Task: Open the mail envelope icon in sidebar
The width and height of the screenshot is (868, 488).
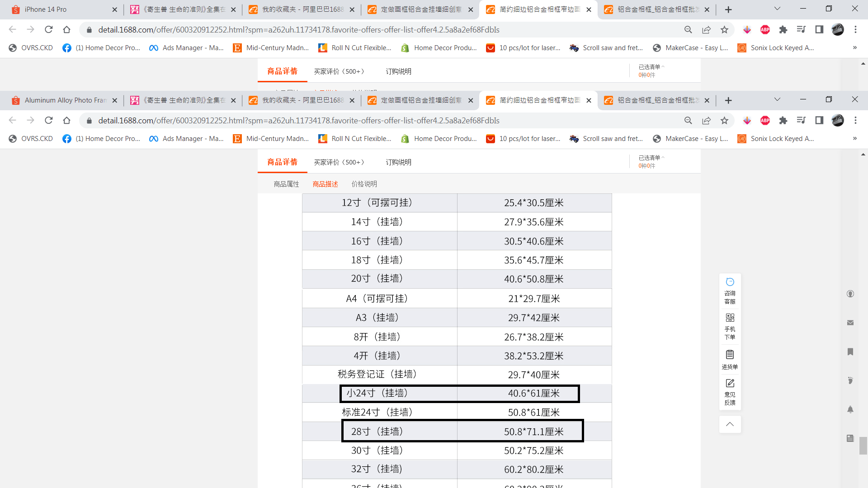Action: (850, 323)
